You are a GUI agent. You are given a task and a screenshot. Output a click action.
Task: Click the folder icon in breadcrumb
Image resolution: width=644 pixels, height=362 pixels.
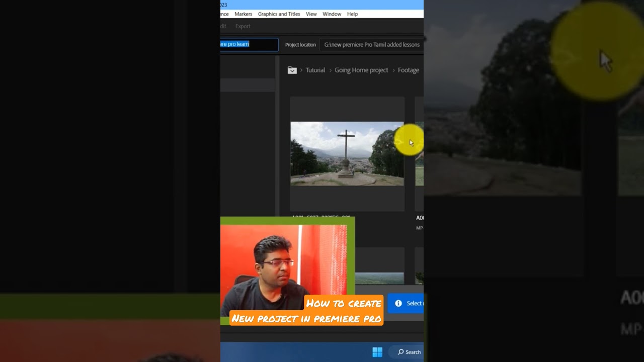[x=292, y=70]
